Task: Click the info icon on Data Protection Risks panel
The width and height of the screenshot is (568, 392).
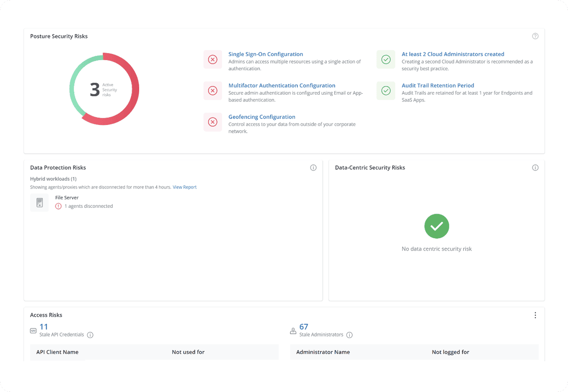Action: (313, 168)
